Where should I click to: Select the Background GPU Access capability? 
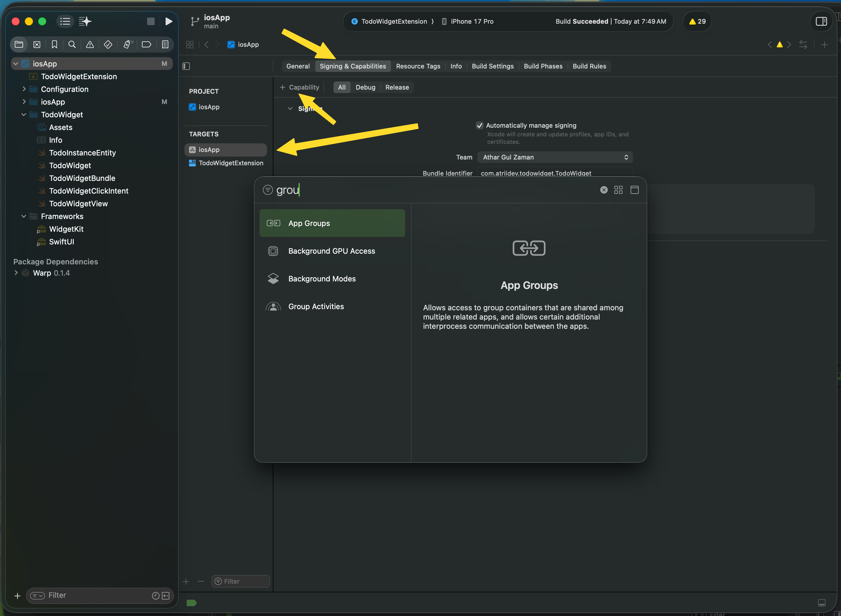(332, 251)
